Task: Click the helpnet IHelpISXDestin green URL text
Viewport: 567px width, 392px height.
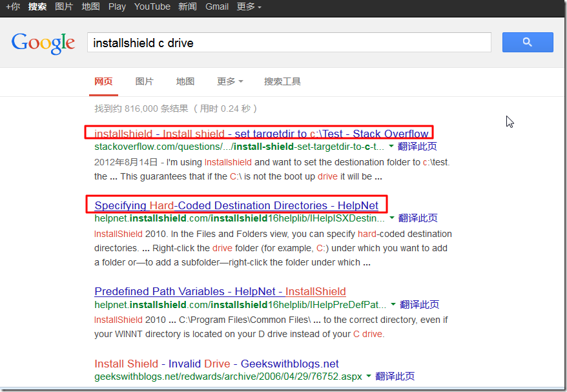Action: click(240, 218)
